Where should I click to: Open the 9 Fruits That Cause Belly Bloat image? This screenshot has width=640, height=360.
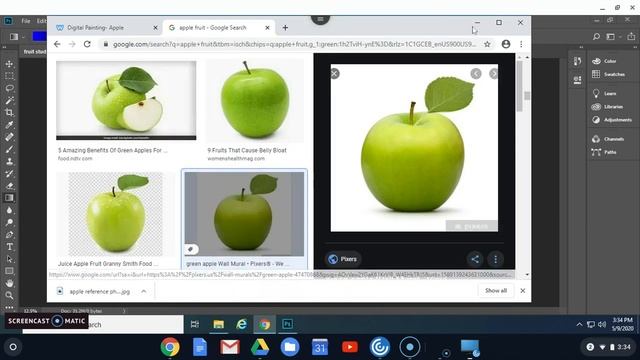[255, 100]
